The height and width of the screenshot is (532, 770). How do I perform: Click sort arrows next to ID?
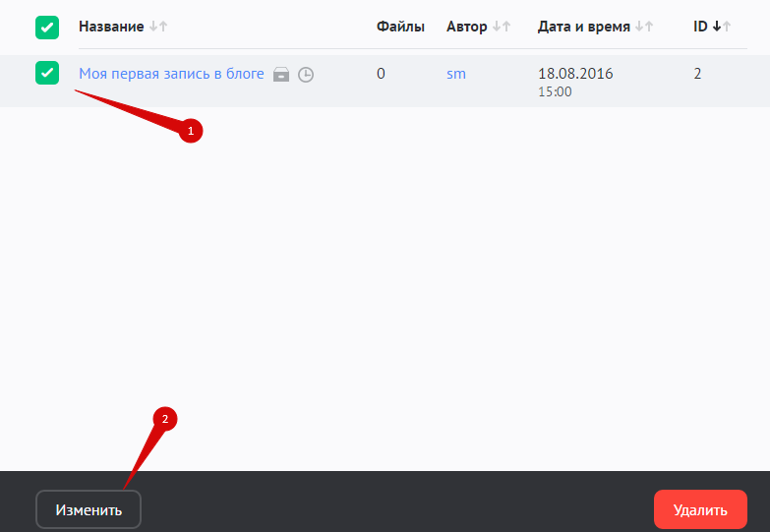(x=722, y=27)
